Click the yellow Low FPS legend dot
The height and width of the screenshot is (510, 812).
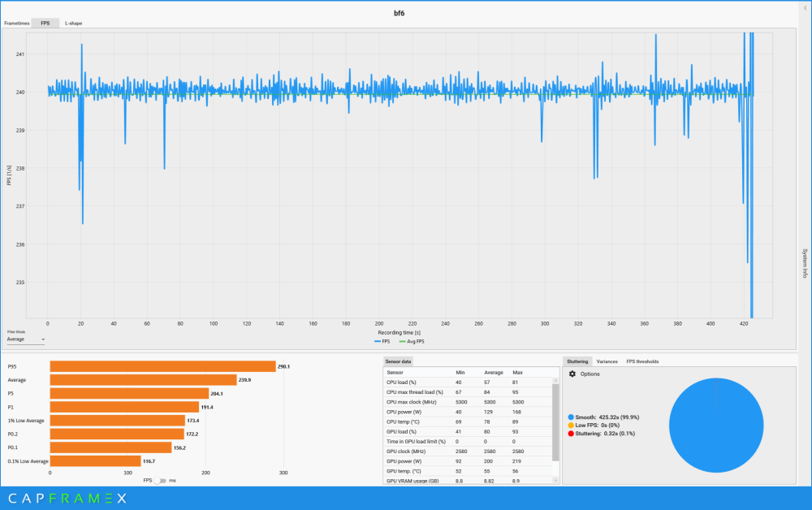tap(571, 425)
